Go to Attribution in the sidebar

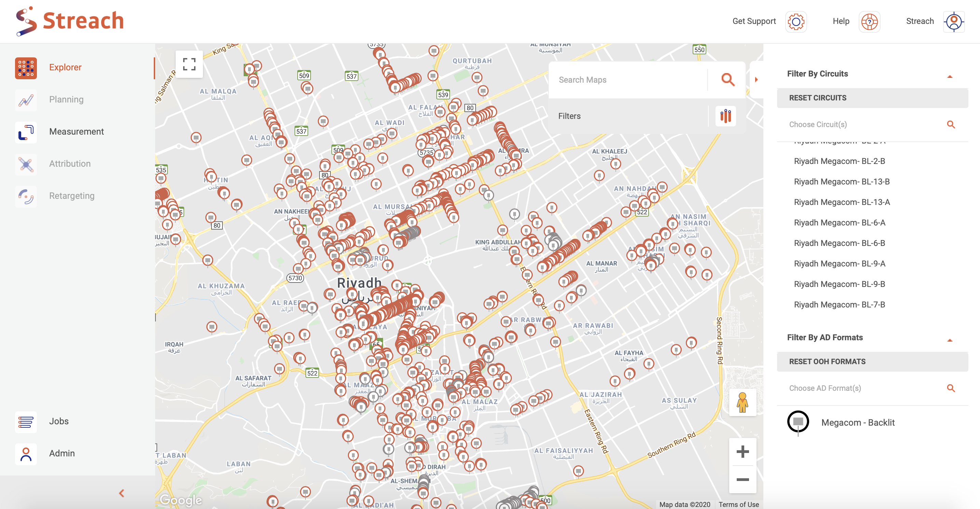point(70,164)
